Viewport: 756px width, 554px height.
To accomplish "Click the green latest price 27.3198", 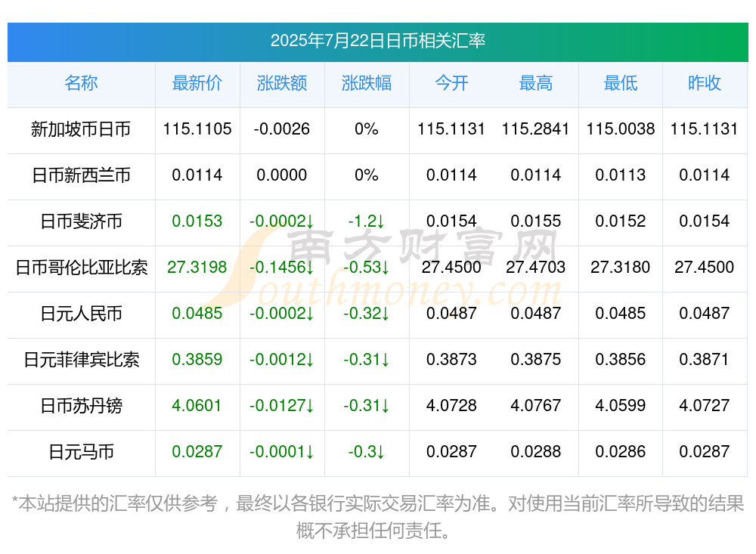I will 197,267.
